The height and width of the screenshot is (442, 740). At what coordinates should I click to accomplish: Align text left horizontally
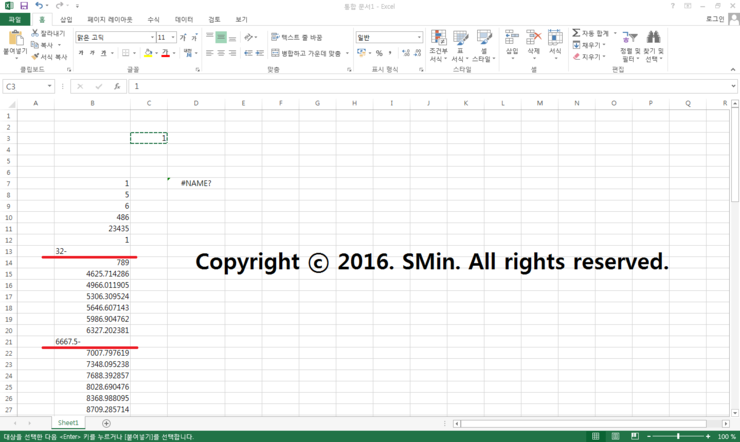tap(210, 53)
